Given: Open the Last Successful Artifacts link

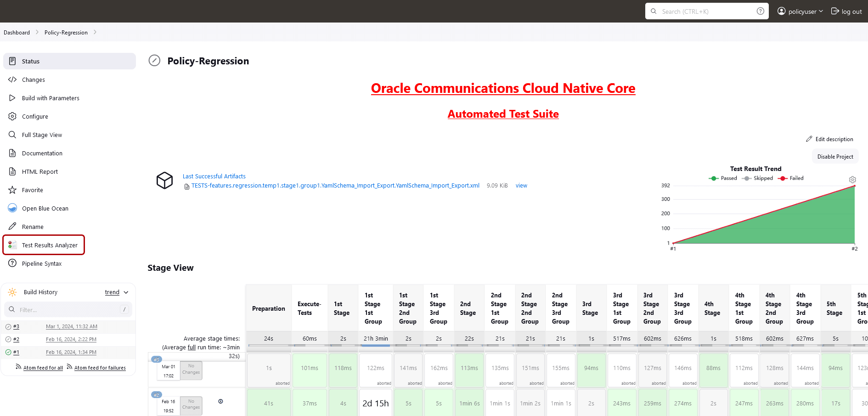Looking at the screenshot, I should 214,177.
